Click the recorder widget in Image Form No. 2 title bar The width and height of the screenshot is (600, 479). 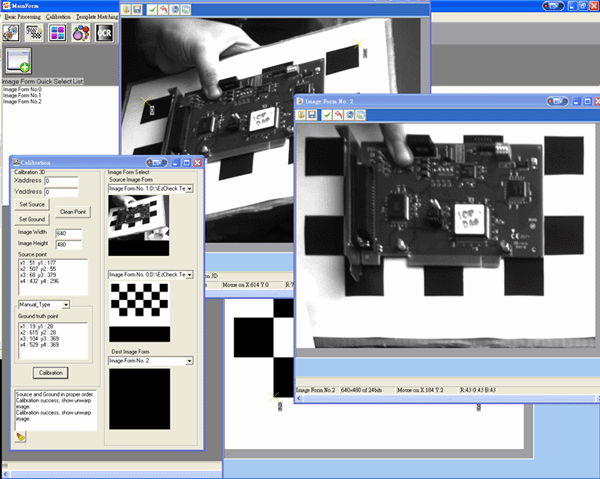557,101
